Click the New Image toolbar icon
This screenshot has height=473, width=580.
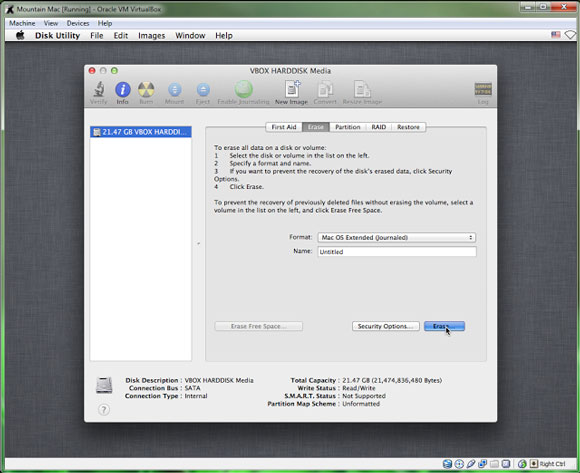coord(292,89)
